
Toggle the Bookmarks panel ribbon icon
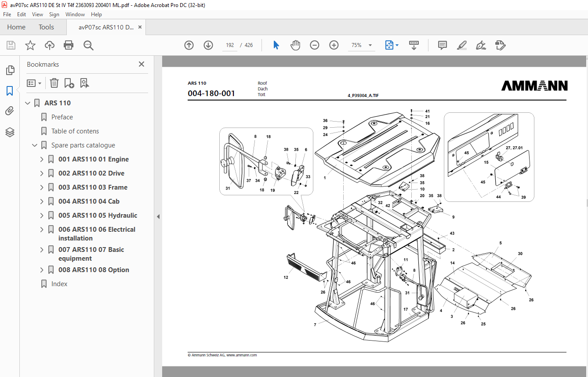[x=10, y=91]
